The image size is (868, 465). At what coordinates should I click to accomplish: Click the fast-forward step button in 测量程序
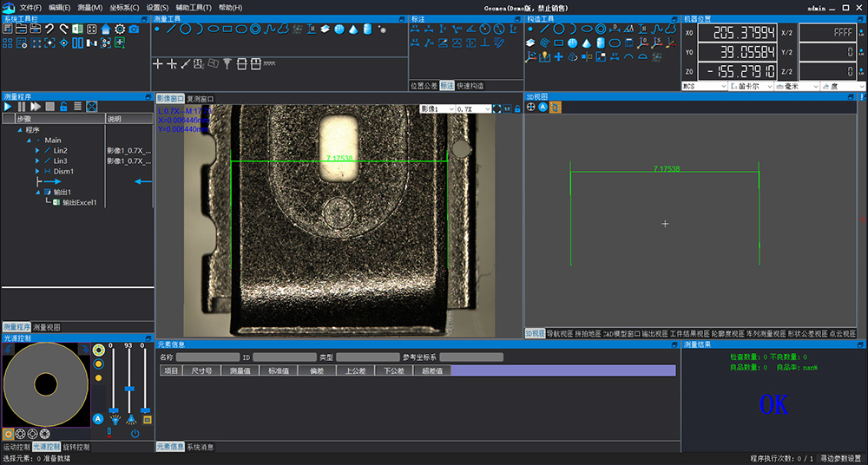[x=36, y=107]
